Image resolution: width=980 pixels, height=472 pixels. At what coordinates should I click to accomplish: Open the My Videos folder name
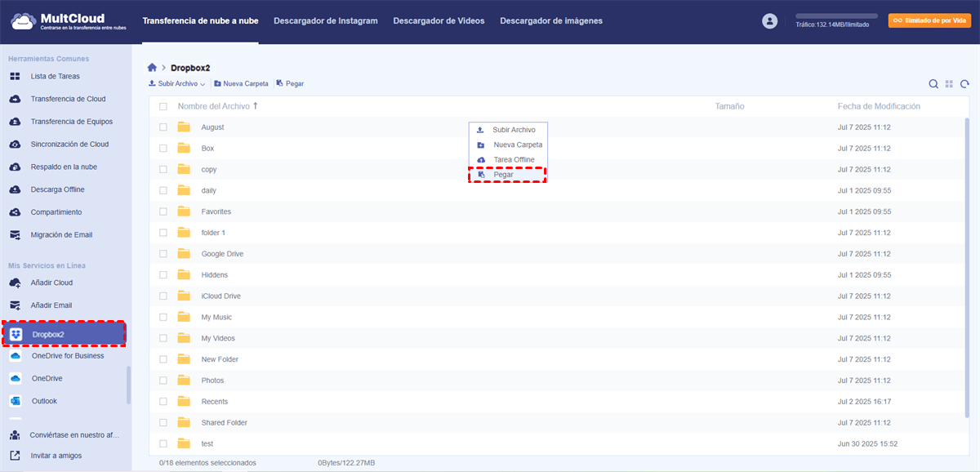tap(218, 338)
